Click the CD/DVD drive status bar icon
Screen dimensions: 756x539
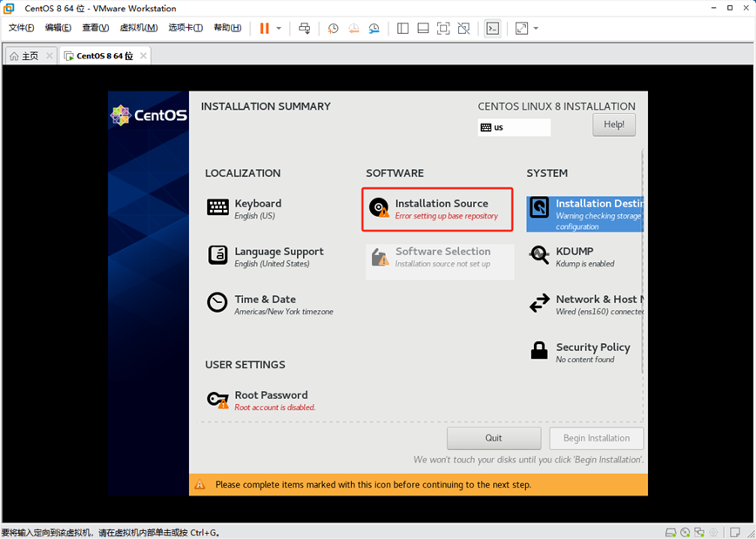coord(685,532)
